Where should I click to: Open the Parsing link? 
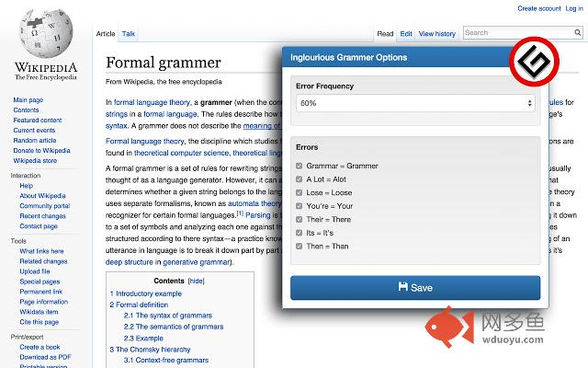click(257, 215)
